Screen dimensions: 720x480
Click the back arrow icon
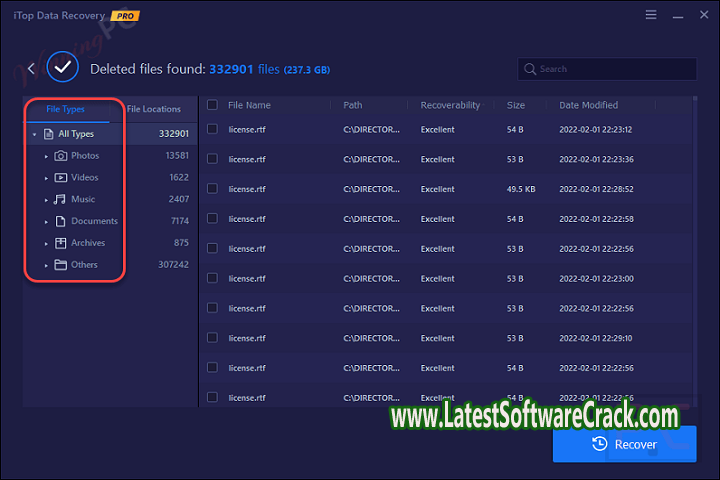point(31,68)
